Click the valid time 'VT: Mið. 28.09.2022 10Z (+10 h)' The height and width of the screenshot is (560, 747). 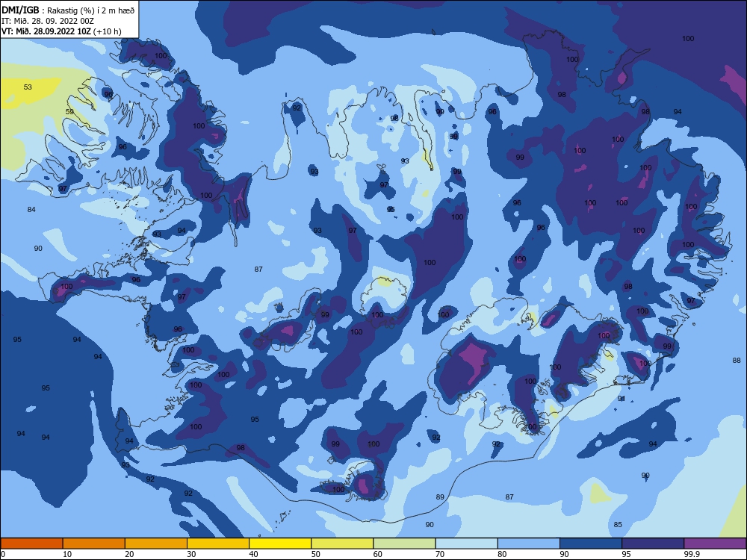coord(61,31)
